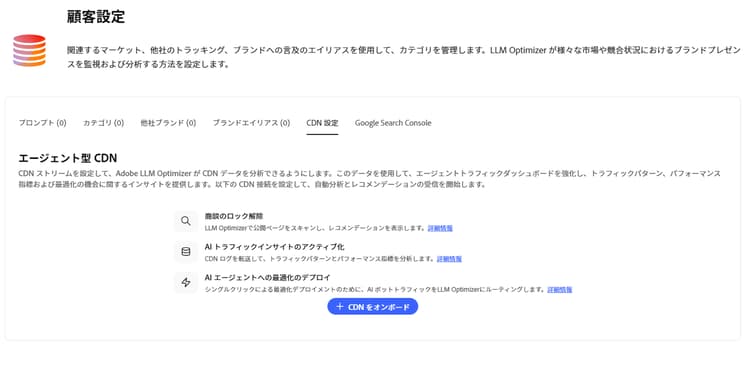Image resolution: width=750 pixels, height=382 pixels.
Task: Switch to Google Search Console tab
Action: point(393,123)
